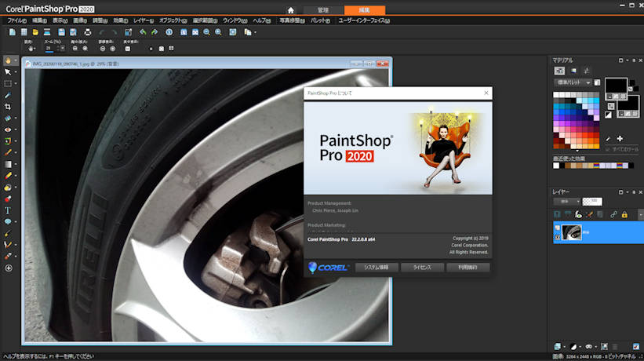Select the Text tool (T icon)
Image resolution: width=644 pixels, height=361 pixels.
(8, 210)
